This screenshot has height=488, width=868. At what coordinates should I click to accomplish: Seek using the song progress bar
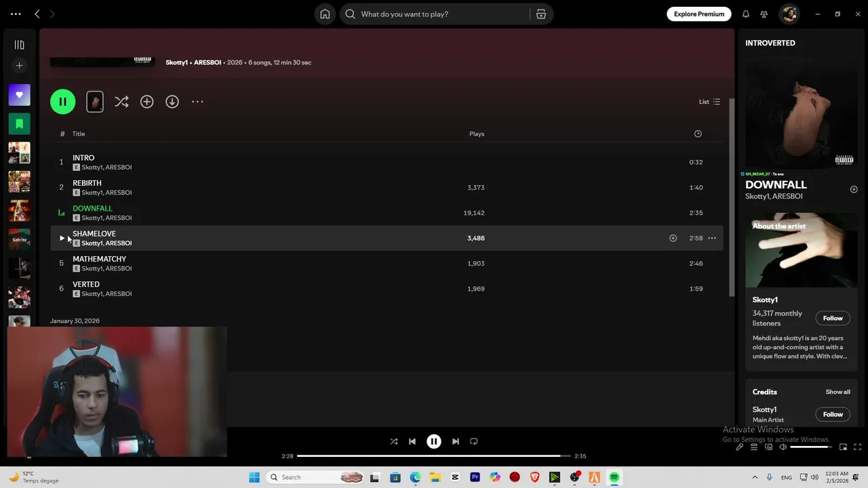pyautogui.click(x=434, y=456)
